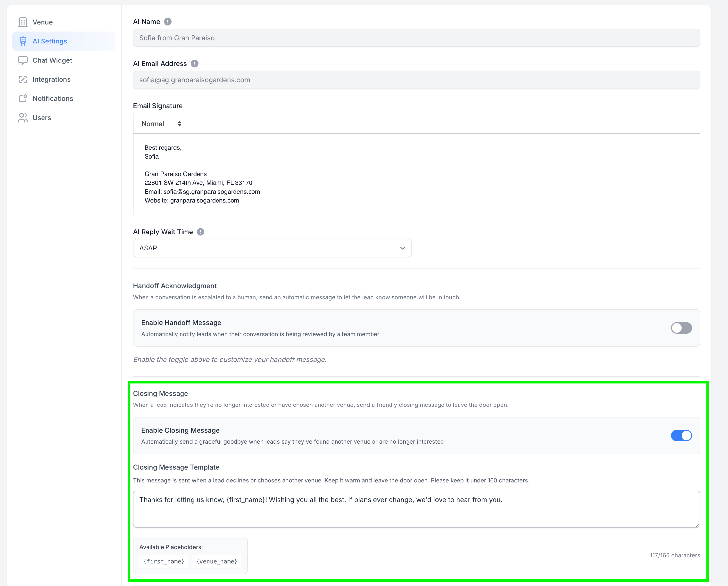This screenshot has height=586, width=728.
Task: Click the {venue_name} placeholder chip
Action: pyautogui.click(x=217, y=561)
